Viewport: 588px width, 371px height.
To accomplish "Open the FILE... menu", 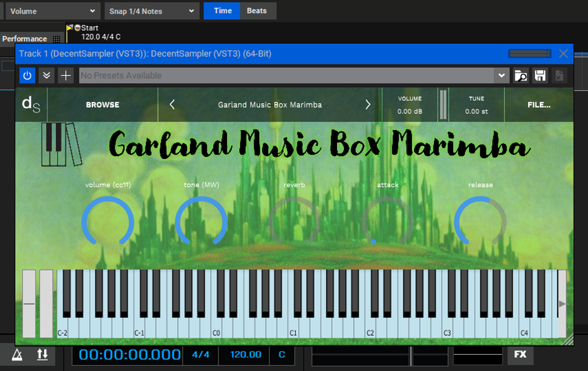I will click(x=539, y=105).
